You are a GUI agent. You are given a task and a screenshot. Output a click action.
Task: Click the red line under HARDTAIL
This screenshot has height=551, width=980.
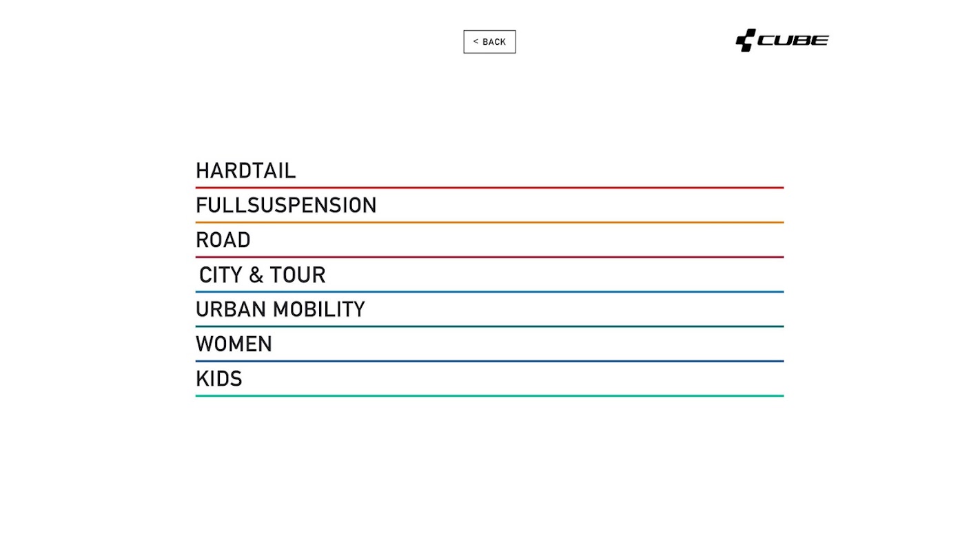point(489,187)
